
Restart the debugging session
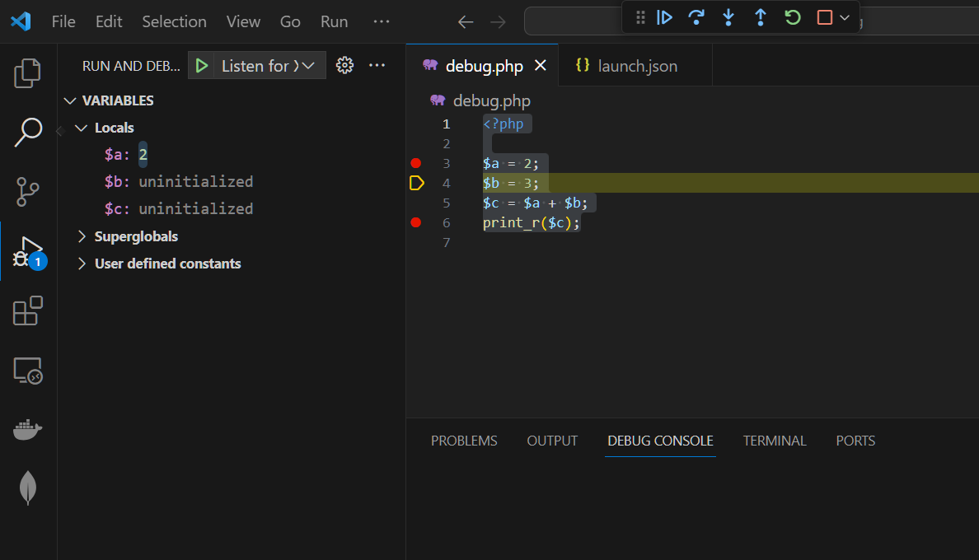click(793, 17)
